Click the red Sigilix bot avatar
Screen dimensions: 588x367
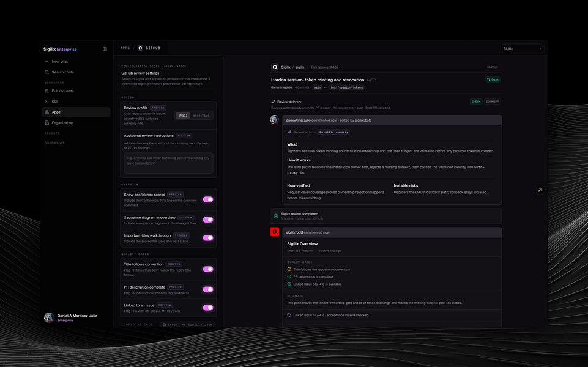[x=275, y=232]
